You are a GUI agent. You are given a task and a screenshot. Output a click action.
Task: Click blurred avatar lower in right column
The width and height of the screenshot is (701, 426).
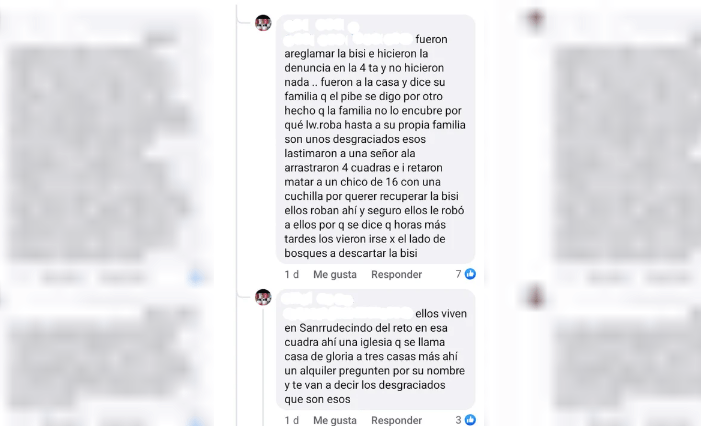(x=535, y=295)
